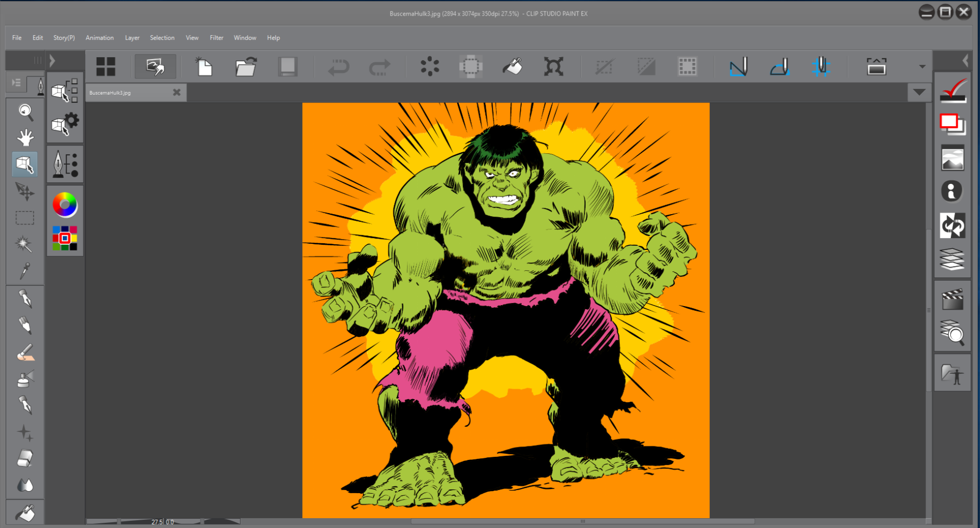
Task: Select the Auto select magic wand tool
Action: (25, 244)
